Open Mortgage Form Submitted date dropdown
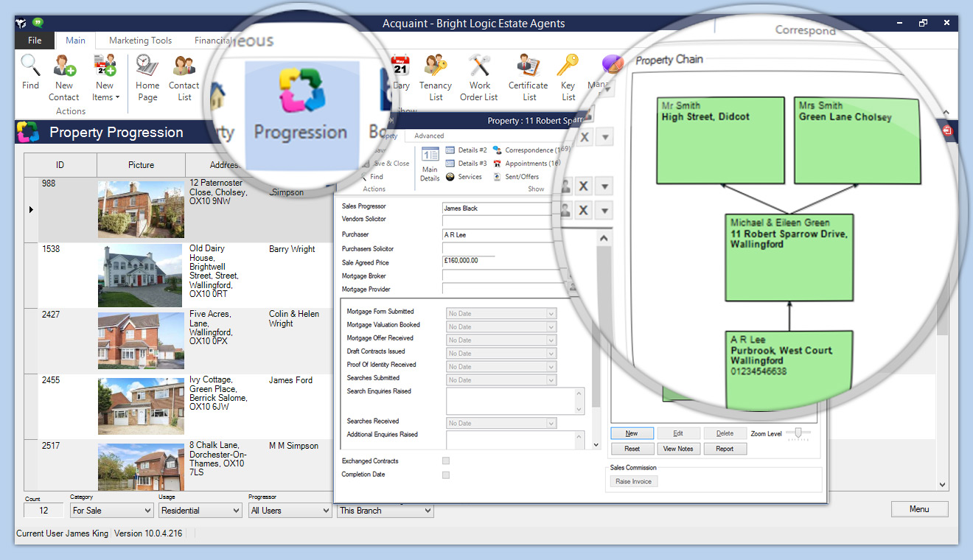Viewport: 973px width, 560px height. point(550,313)
